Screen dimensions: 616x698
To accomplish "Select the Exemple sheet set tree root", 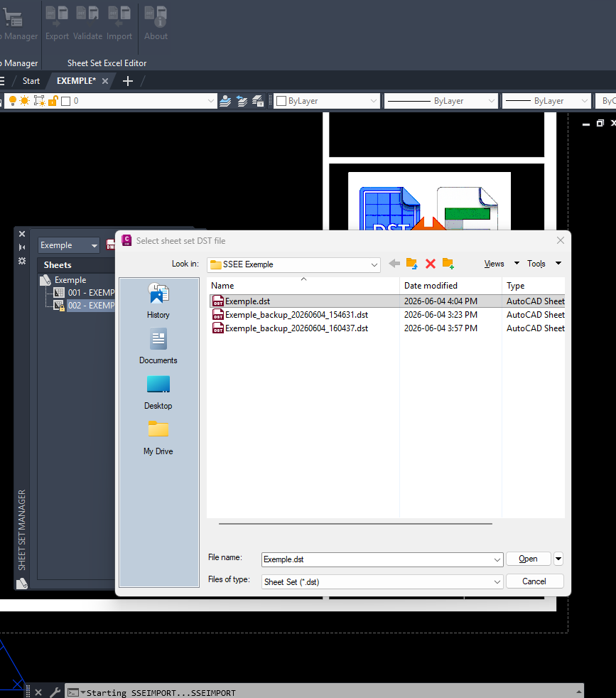I will pyautogui.click(x=70, y=280).
